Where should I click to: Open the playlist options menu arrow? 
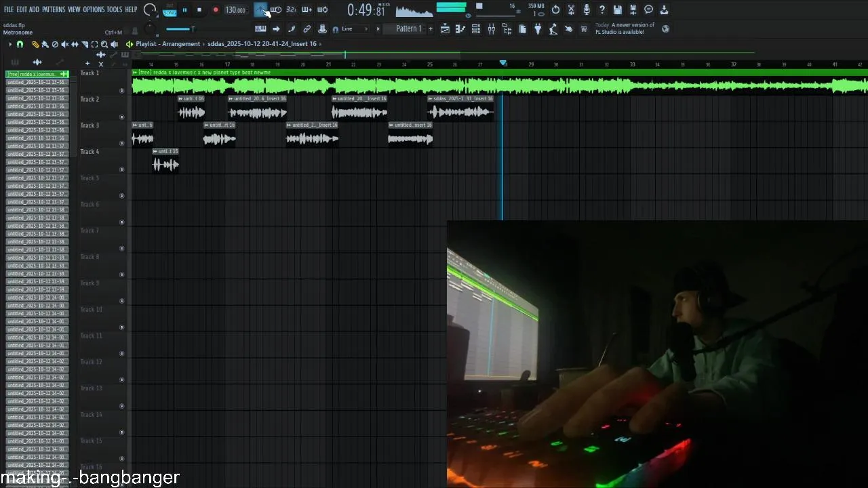[x=10, y=44]
